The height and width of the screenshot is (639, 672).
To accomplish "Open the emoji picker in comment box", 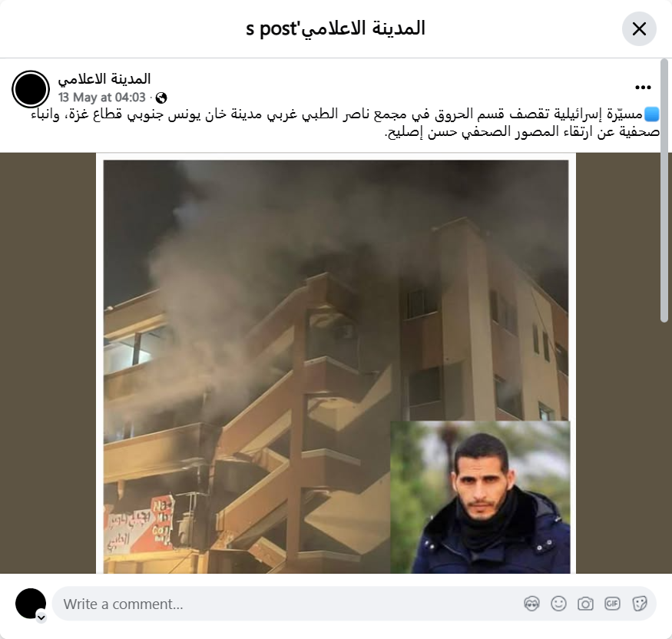I will pos(558,604).
